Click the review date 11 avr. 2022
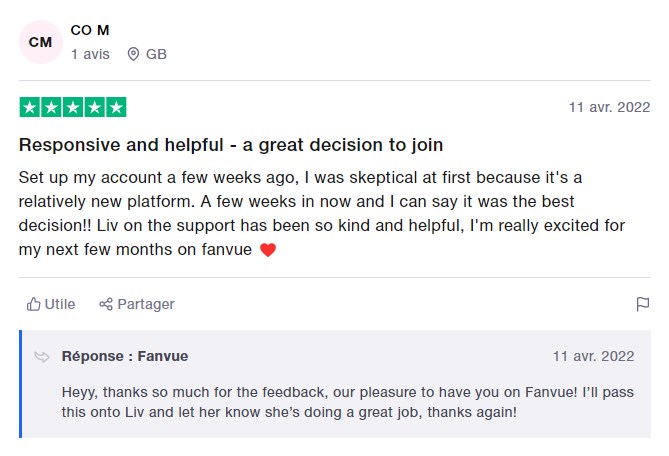Screen dimensions: 669x456 [x=609, y=107]
